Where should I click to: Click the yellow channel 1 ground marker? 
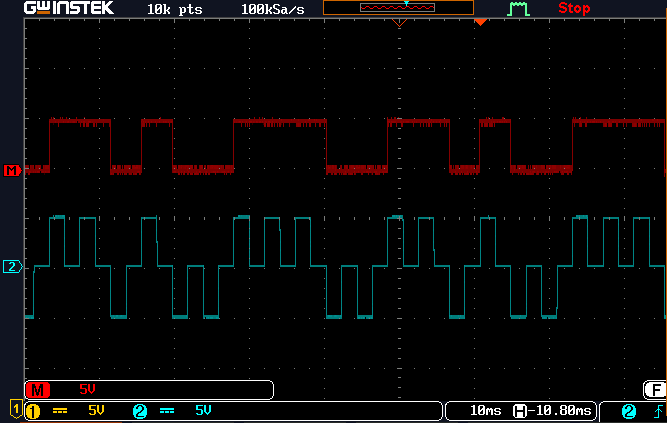click(16, 409)
